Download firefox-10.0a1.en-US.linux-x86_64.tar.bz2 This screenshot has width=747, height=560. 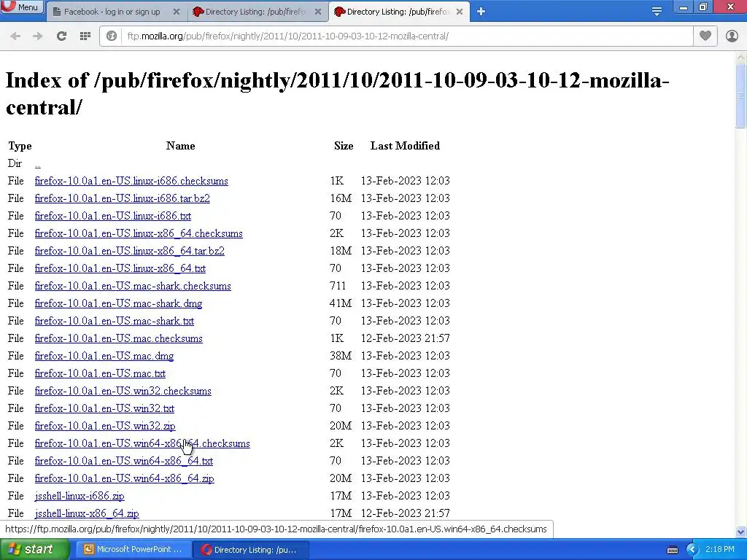pos(130,251)
